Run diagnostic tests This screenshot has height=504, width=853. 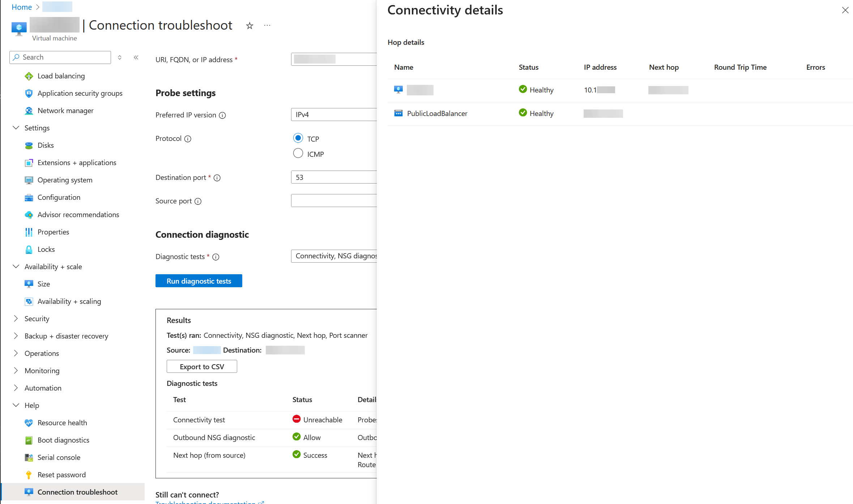[199, 281]
